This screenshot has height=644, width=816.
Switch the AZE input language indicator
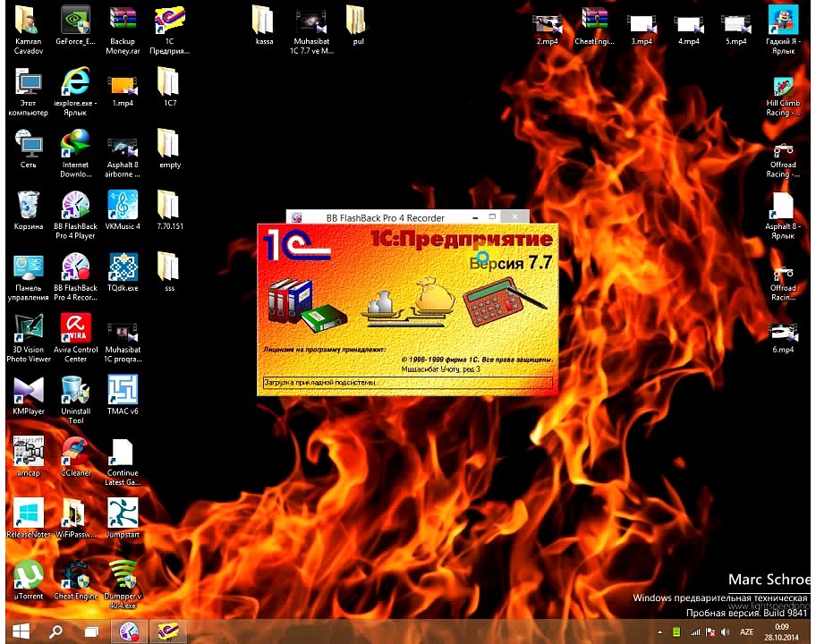click(x=747, y=632)
